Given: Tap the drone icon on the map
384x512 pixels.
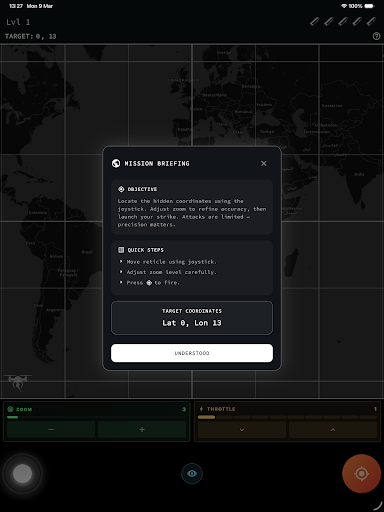Looking at the screenshot, I should [x=18, y=382].
